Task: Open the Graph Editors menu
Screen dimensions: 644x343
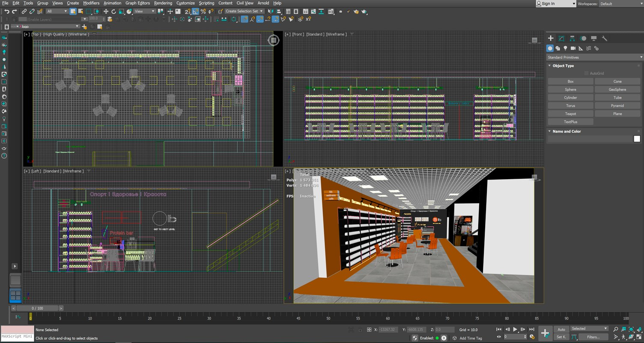Action: coord(137,3)
